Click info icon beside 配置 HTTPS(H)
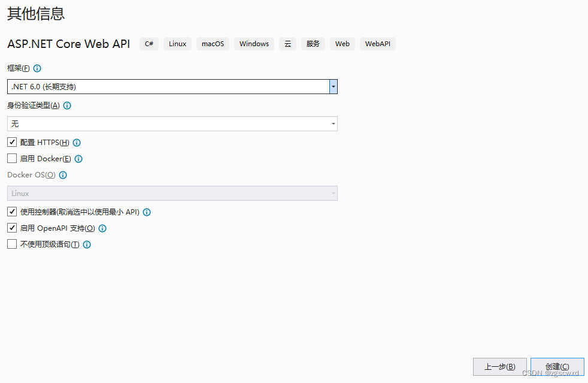The image size is (588, 383). pos(77,143)
